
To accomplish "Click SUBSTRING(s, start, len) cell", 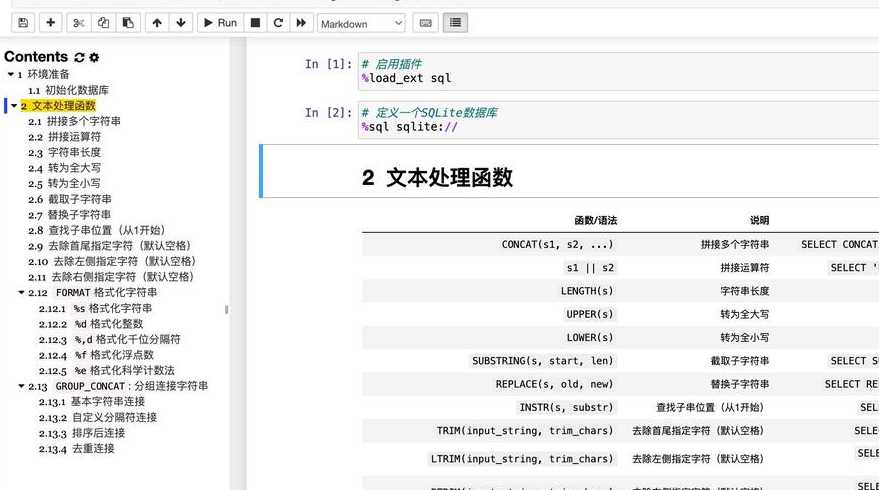I will point(543,360).
